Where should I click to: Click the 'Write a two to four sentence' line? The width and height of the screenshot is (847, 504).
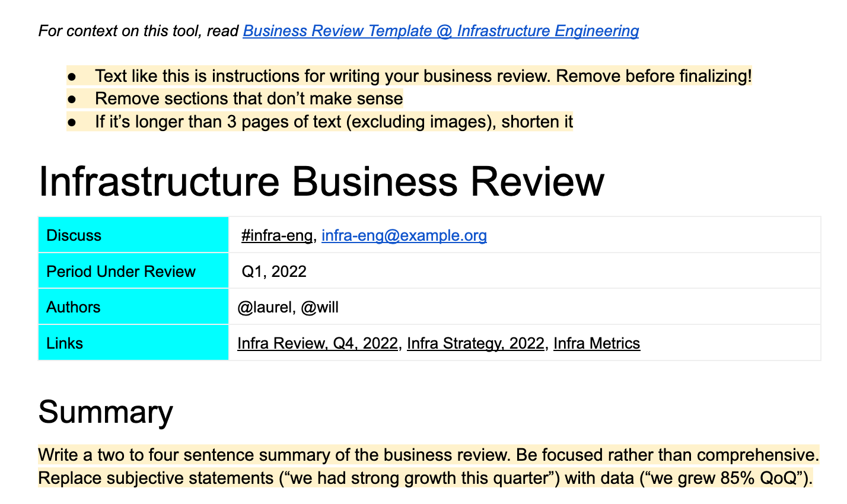[x=427, y=455]
